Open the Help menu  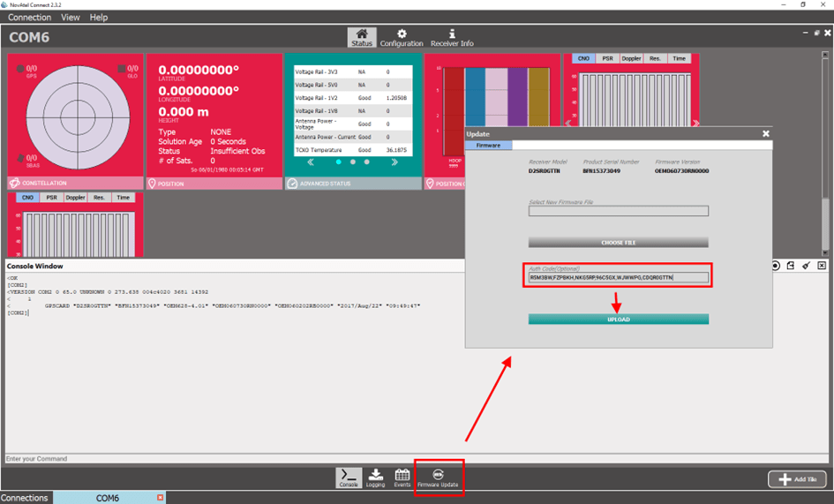(x=98, y=17)
